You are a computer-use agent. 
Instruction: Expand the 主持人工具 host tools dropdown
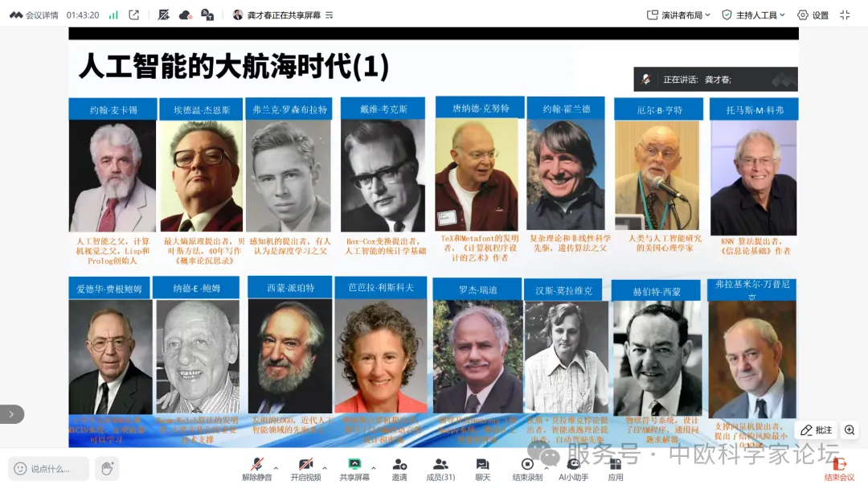pyautogui.click(x=753, y=14)
